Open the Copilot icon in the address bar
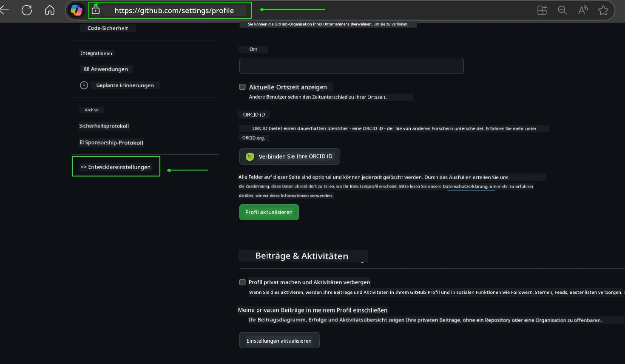Screen dimensions: 625x364 pos(77,10)
